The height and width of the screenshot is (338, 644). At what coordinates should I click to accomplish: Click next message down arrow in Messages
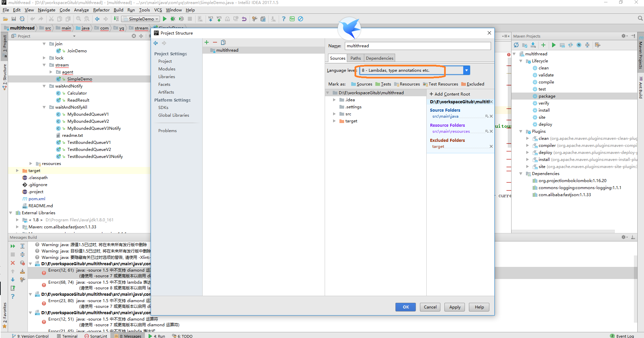[x=13, y=280]
